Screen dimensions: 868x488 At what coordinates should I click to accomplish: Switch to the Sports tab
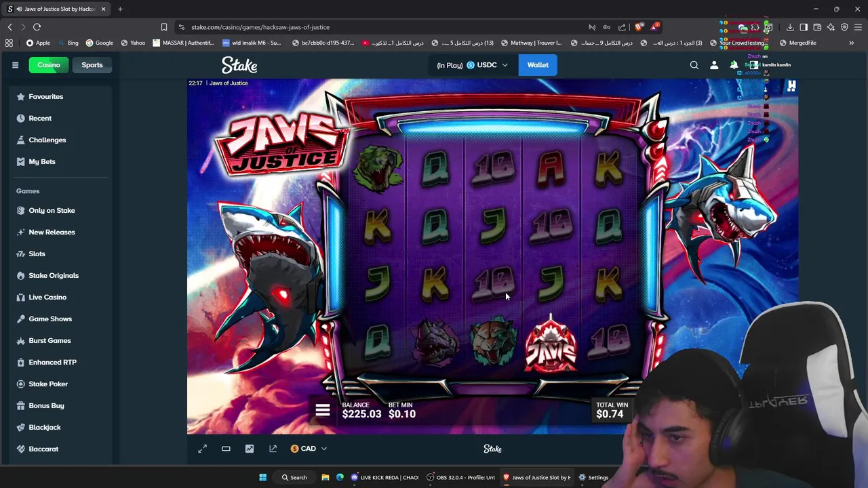92,65
